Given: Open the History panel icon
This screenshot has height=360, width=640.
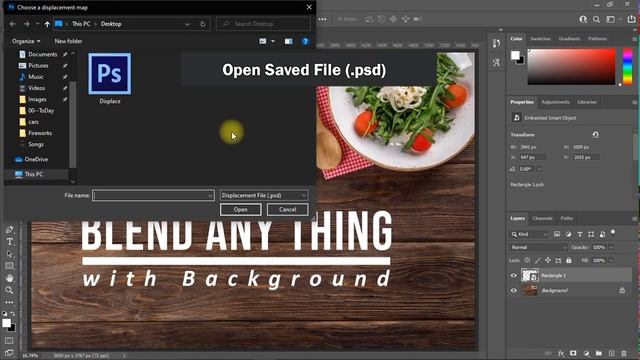Looking at the screenshot, I should tap(496, 43).
